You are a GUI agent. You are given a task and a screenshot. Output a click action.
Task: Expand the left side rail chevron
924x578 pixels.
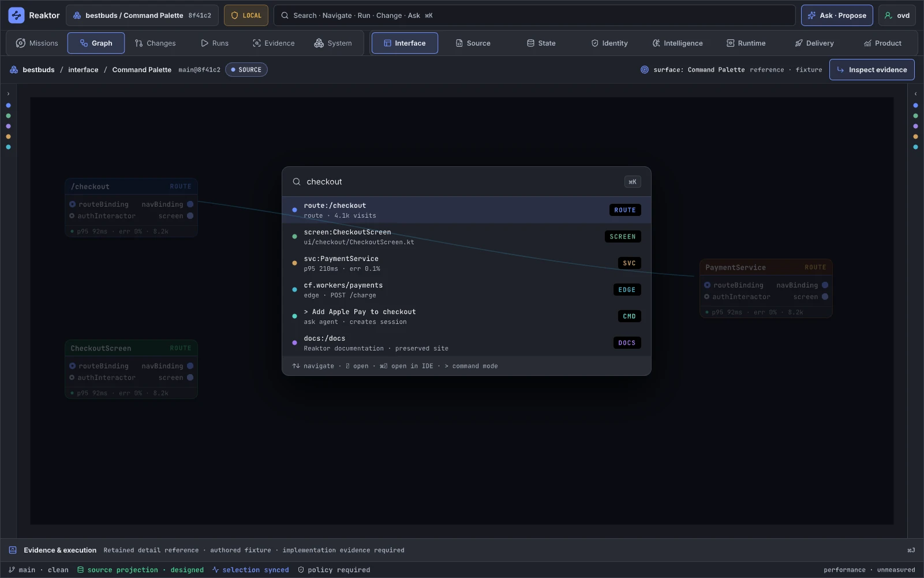(x=8, y=94)
